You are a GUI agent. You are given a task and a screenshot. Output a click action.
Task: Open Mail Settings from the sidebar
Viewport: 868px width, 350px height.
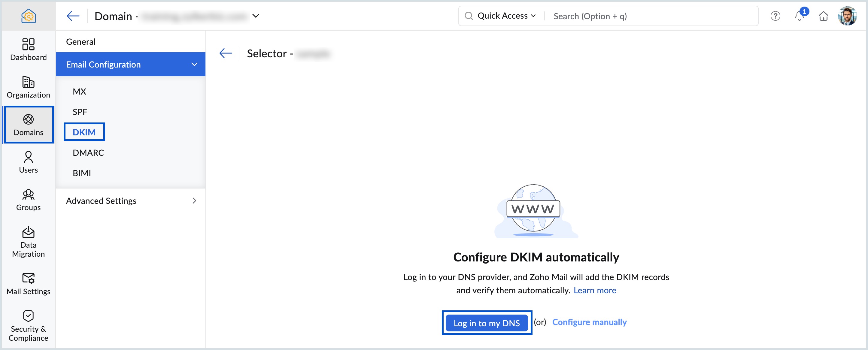pos(28,283)
